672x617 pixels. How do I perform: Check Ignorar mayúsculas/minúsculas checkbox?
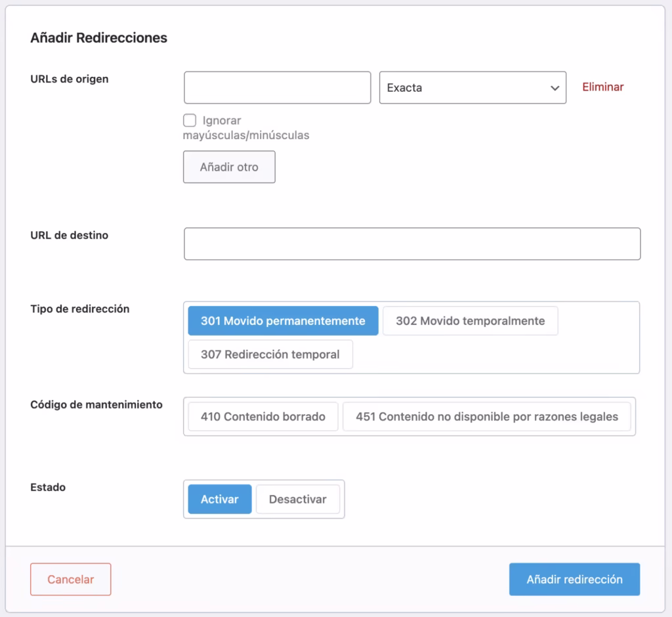190,120
